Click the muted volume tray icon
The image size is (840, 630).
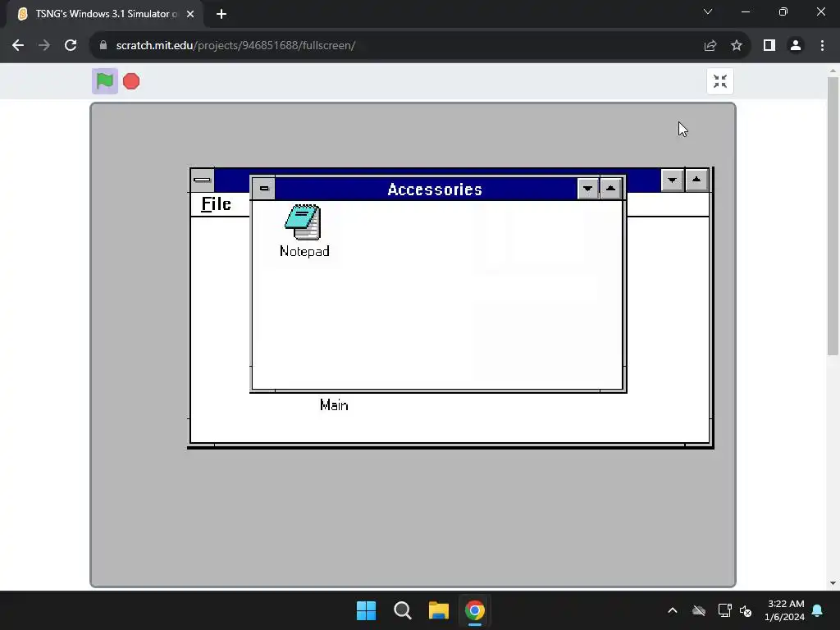click(x=746, y=610)
